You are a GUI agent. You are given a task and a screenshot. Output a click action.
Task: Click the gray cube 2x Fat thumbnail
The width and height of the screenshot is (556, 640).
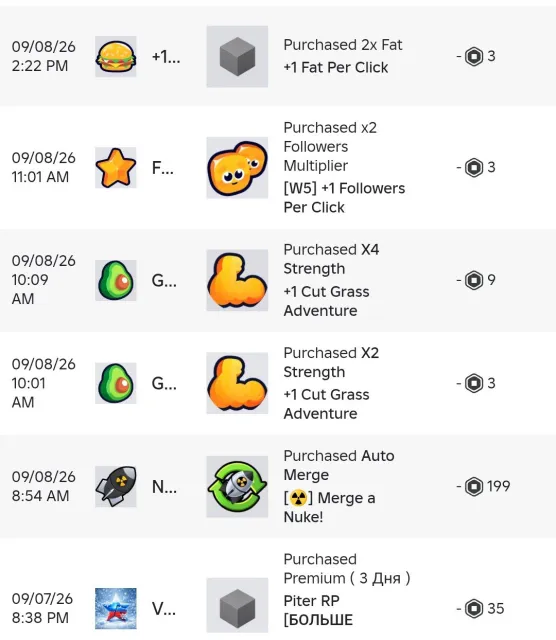(x=237, y=56)
